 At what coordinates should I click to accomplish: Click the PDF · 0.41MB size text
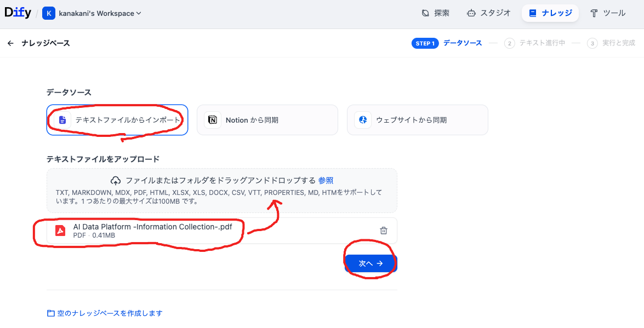pos(94,235)
